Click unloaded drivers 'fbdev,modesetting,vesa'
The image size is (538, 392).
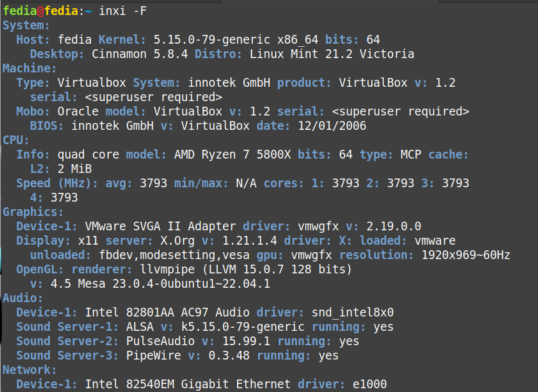coord(174,255)
